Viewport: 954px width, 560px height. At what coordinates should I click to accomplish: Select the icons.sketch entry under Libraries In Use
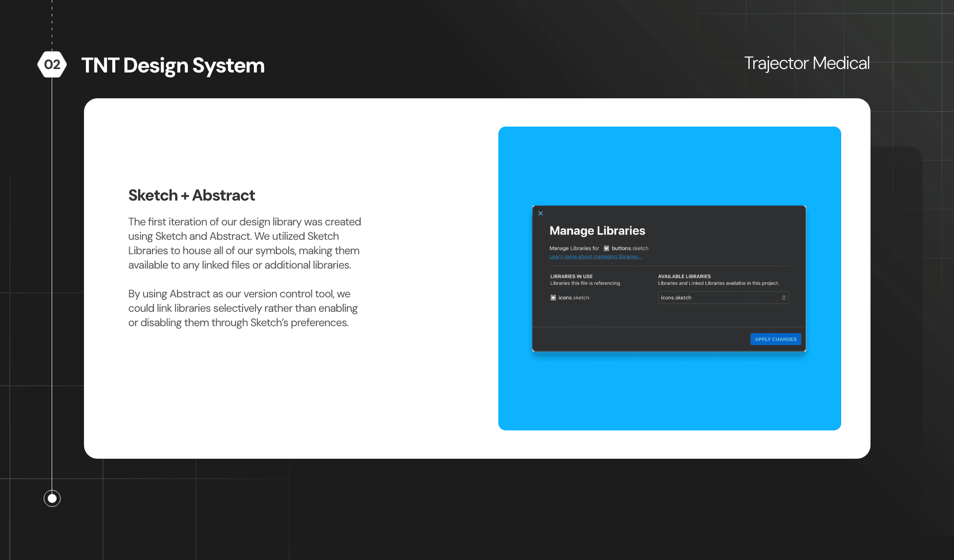[x=573, y=297]
